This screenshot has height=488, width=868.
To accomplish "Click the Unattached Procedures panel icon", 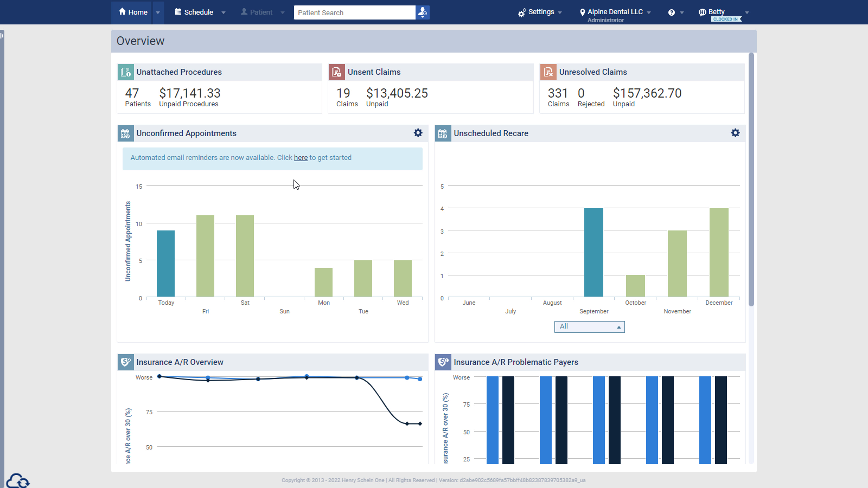I will point(126,72).
